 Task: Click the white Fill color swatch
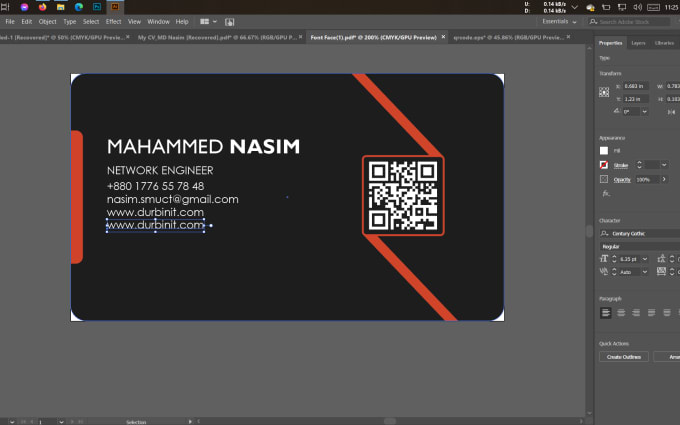tap(604, 150)
